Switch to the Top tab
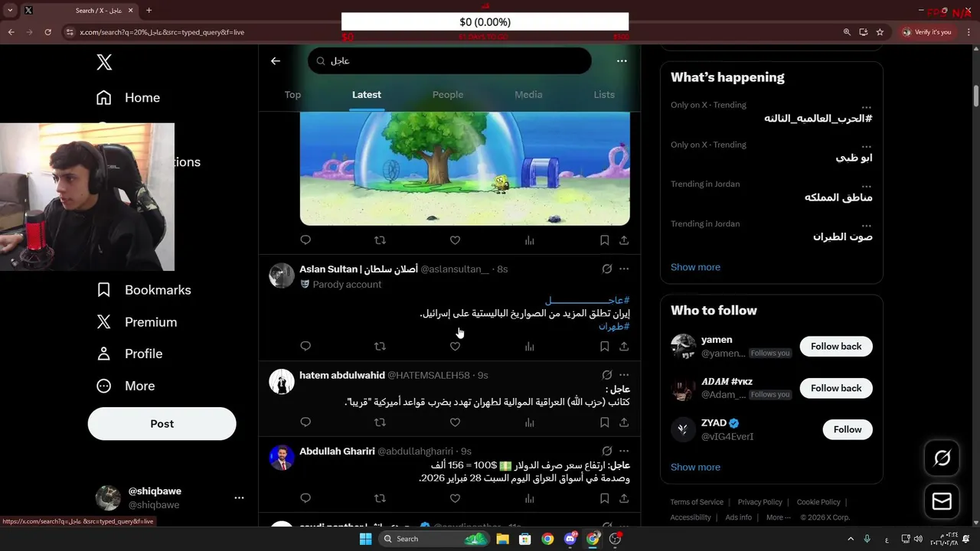This screenshot has width=980, height=551. pos(292,95)
